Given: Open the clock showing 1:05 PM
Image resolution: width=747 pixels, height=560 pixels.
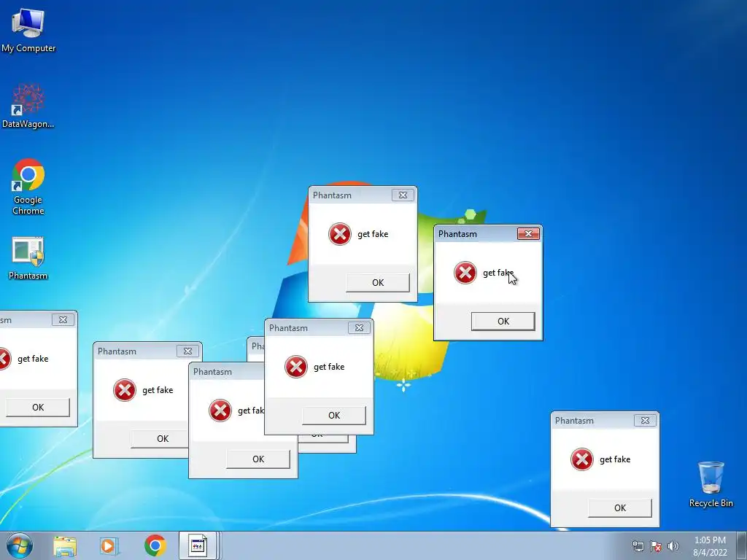Looking at the screenshot, I should pyautogui.click(x=710, y=546).
